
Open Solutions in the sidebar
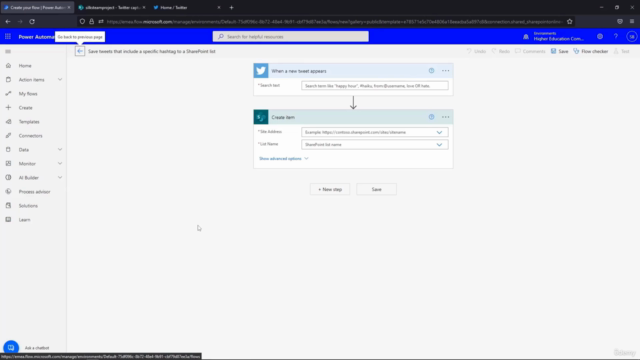pos(28,206)
